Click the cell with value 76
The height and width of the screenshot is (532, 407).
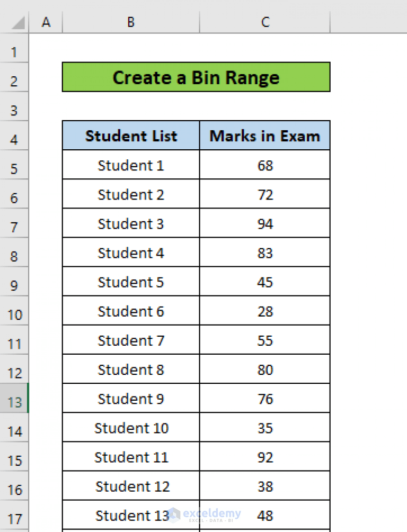tap(265, 398)
